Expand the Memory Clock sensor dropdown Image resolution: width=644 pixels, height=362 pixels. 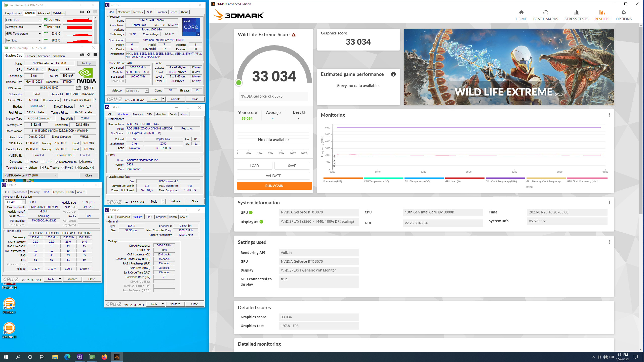pyautogui.click(x=40, y=27)
